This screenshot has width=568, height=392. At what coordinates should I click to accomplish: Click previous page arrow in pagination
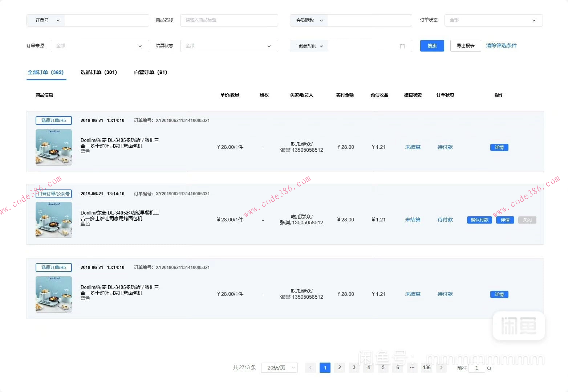point(311,368)
